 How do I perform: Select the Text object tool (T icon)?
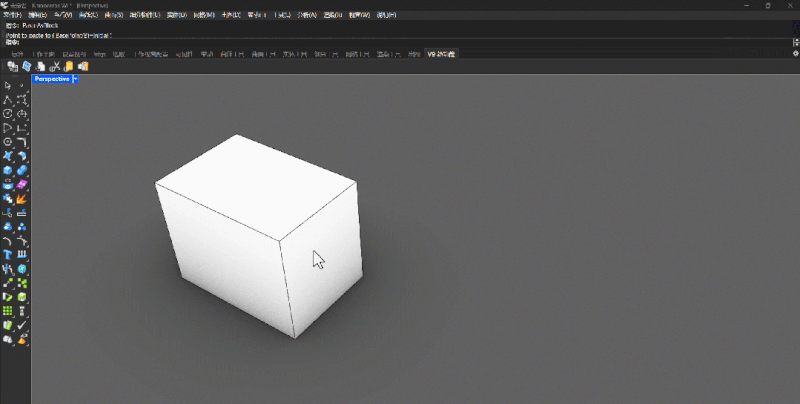(8, 255)
